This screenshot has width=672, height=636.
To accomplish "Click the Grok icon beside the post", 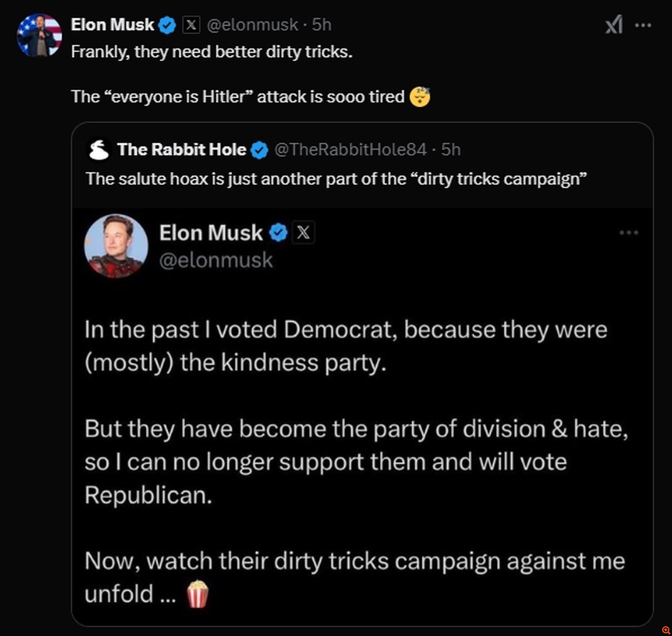I will 614,25.
